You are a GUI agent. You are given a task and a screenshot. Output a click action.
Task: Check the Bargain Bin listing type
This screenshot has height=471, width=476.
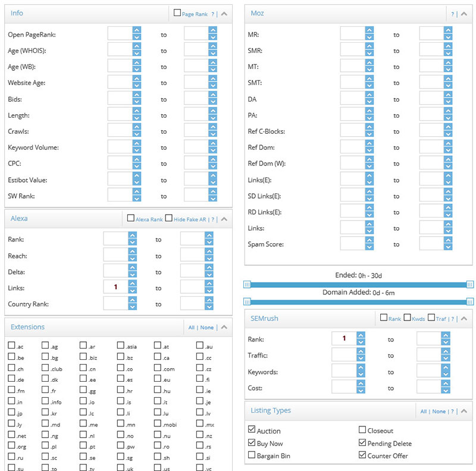coord(252,454)
